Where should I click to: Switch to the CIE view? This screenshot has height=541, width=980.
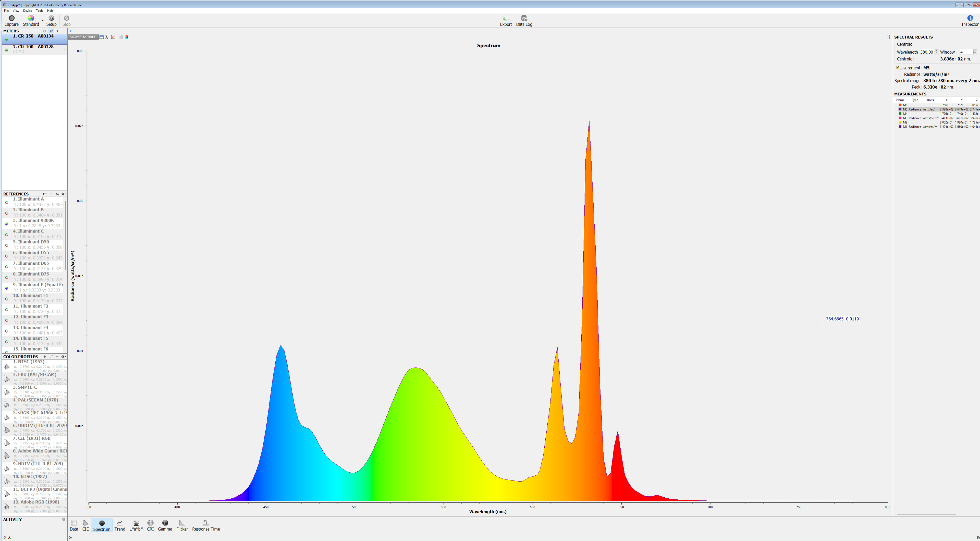[85, 525]
